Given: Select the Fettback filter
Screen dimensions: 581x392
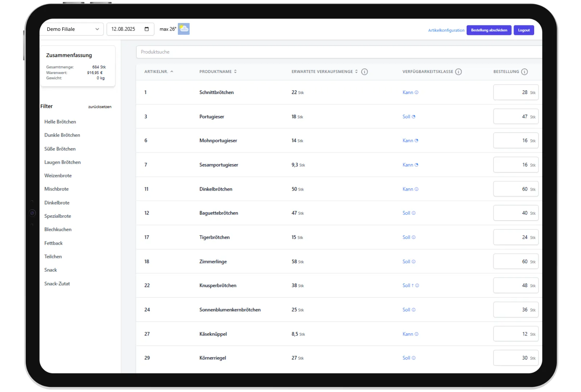Looking at the screenshot, I should [x=53, y=243].
